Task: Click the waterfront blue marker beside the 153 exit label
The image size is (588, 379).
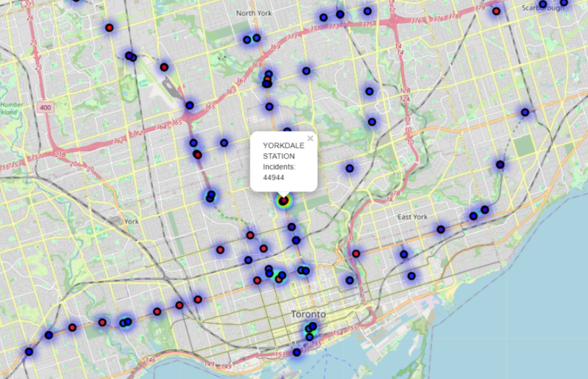Action: point(297,352)
